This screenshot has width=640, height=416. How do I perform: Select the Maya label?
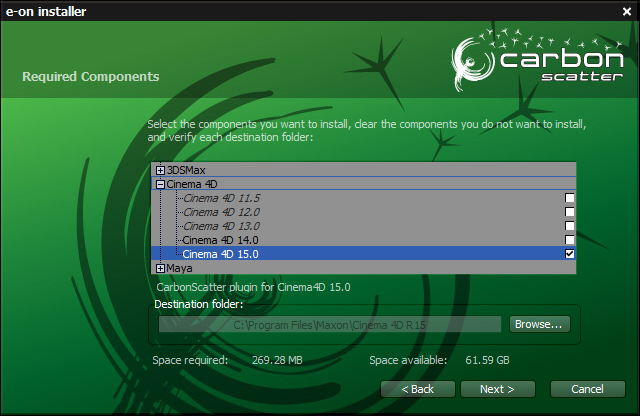click(x=179, y=268)
